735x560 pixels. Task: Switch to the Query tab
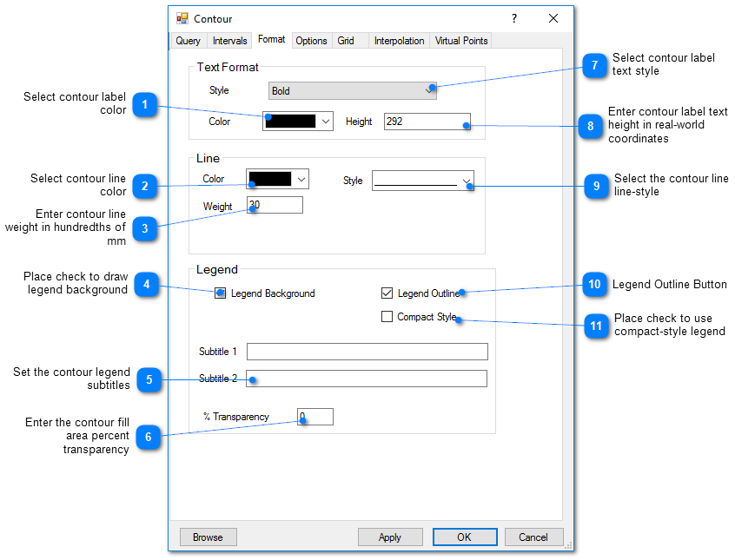point(188,41)
